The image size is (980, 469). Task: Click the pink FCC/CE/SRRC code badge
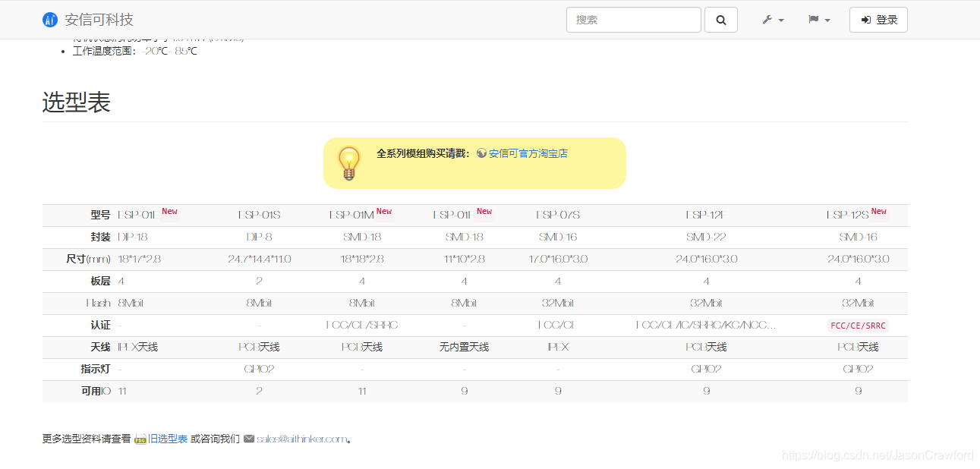coord(858,326)
